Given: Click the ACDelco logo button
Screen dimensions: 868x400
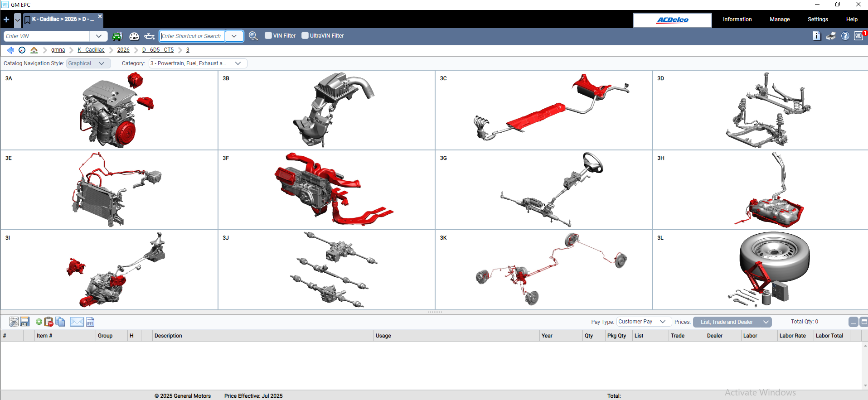Looking at the screenshot, I should 673,20.
